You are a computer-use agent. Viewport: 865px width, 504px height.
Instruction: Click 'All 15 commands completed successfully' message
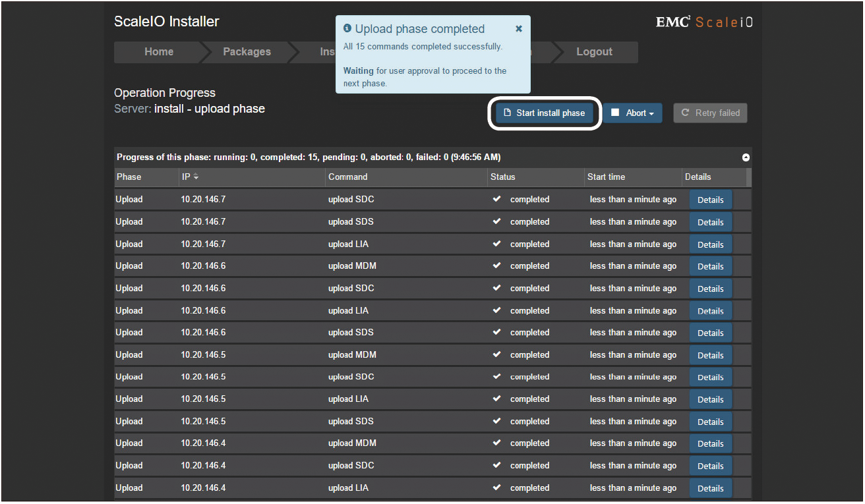coord(423,47)
